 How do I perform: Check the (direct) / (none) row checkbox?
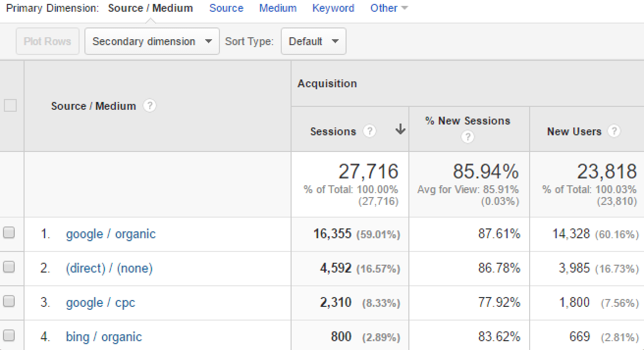click(9, 268)
